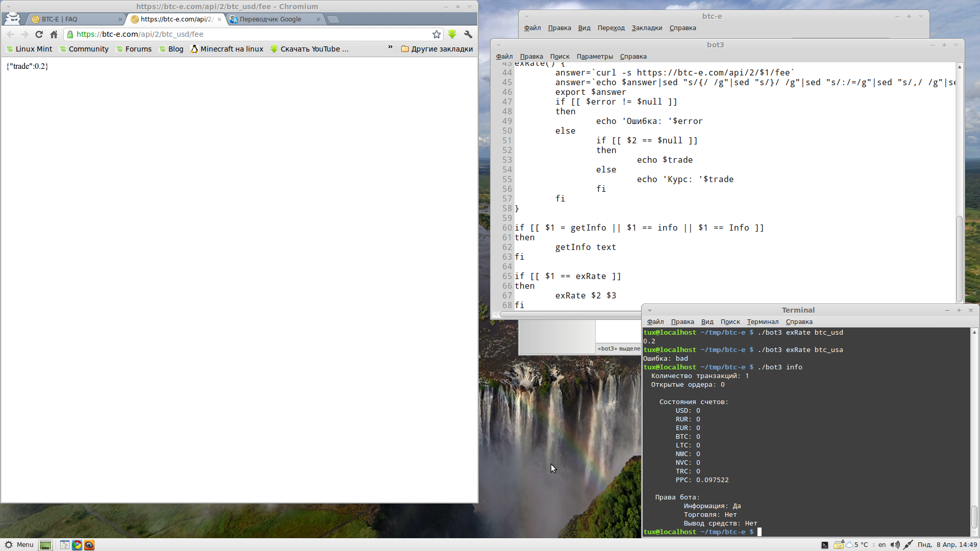980x551 pixels.
Task: Launch Chromium from the panel launcher
Action: (77, 545)
